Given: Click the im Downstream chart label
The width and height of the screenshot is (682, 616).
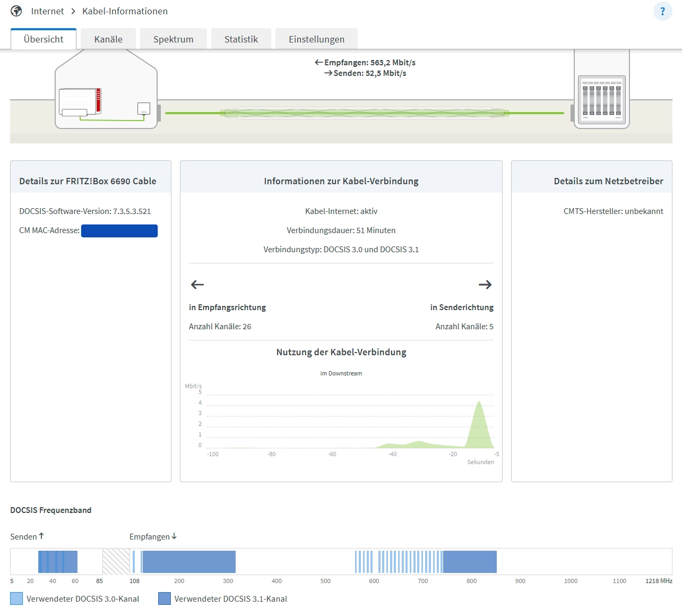Looking at the screenshot, I should pos(341,373).
